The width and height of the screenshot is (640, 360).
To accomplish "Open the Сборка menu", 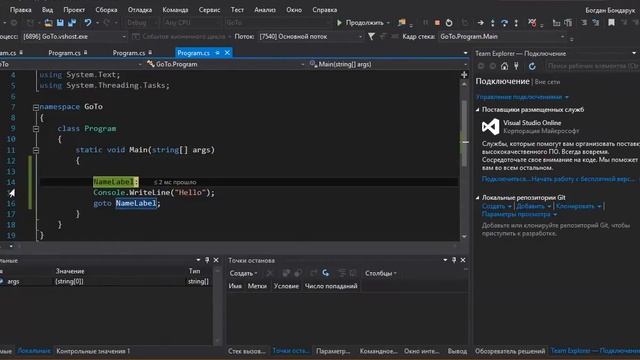I will click(106, 10).
